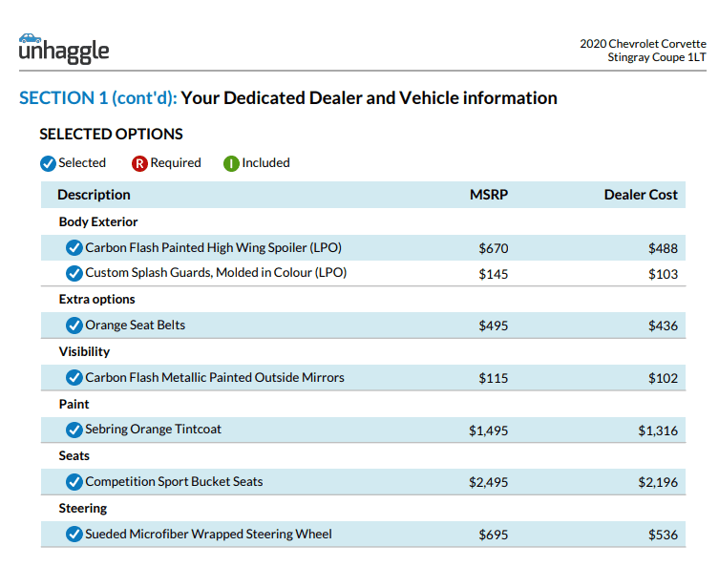Click the green Included legend icon
The height and width of the screenshot is (588, 719).
coord(231,163)
